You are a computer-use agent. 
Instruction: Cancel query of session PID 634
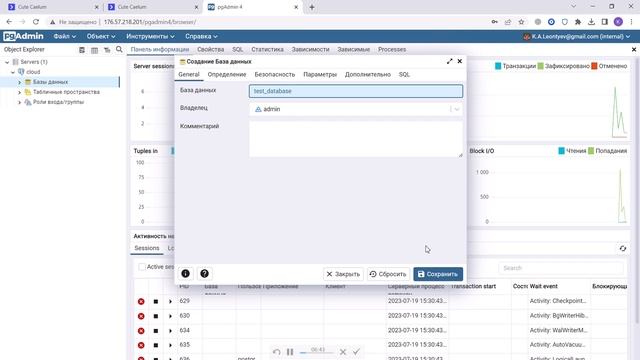point(156,331)
